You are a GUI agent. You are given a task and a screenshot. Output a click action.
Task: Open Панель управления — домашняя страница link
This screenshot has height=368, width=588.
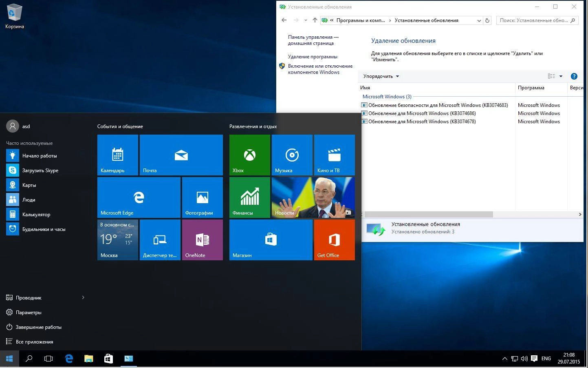313,40
